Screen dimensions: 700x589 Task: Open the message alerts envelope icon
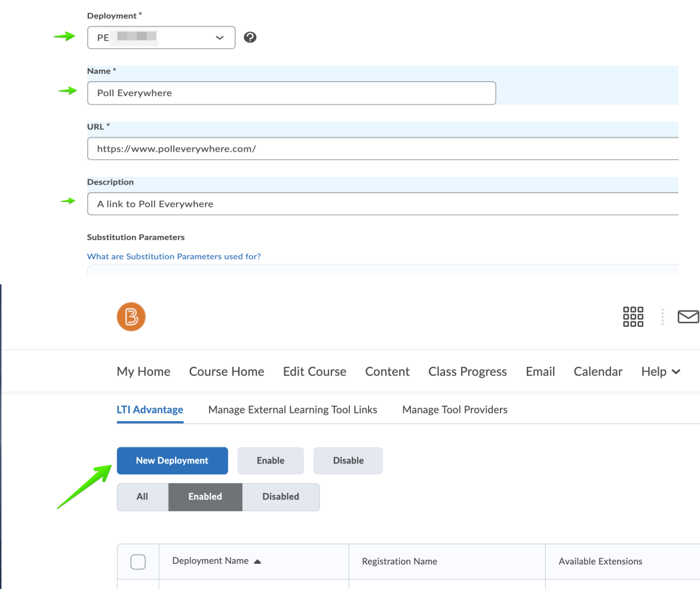click(x=689, y=317)
